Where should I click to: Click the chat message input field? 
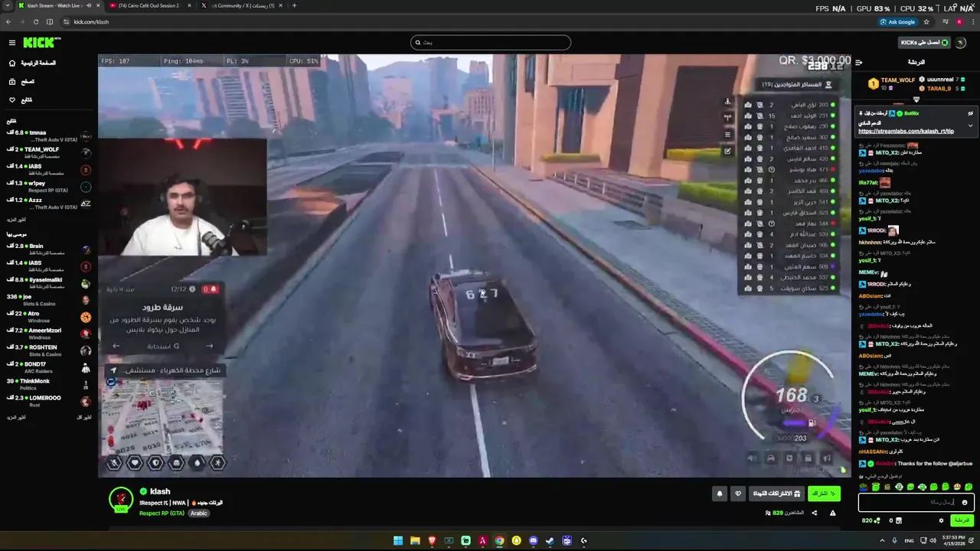[x=916, y=503]
